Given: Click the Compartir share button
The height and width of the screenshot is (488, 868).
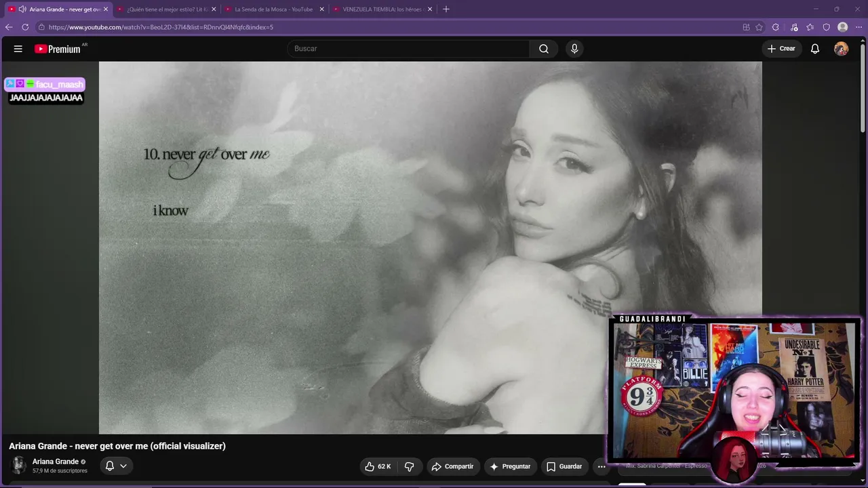Looking at the screenshot, I should (x=452, y=466).
